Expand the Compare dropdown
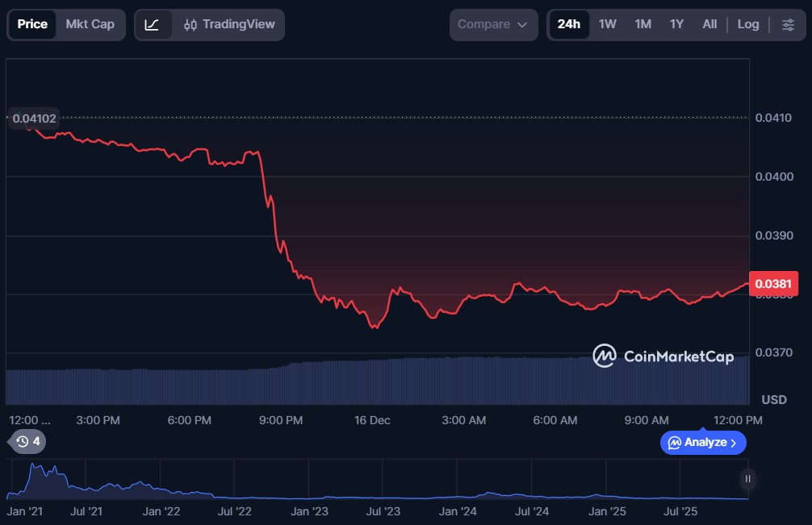 (x=493, y=24)
